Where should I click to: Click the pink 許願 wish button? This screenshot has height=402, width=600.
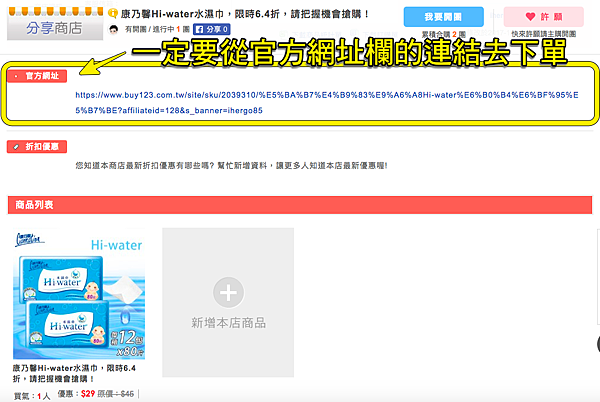544,17
